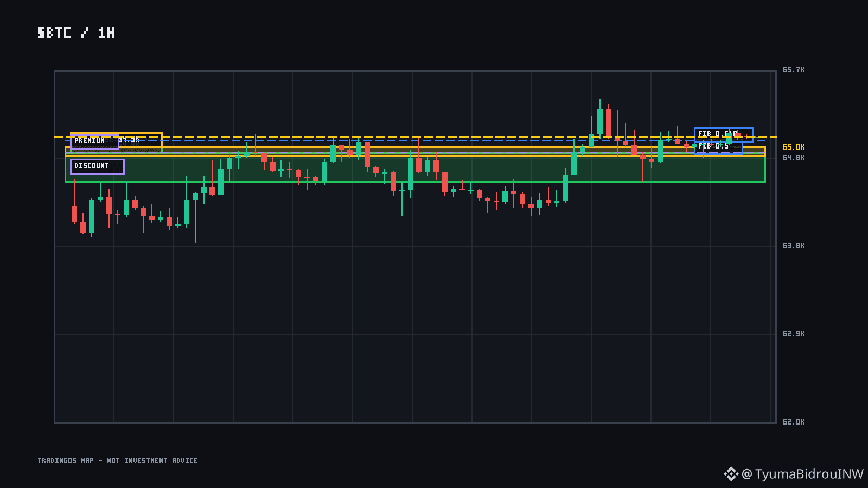The width and height of the screenshot is (868, 488).
Task: Click the 64.9K label beside PREMIUM
Action: click(129, 139)
